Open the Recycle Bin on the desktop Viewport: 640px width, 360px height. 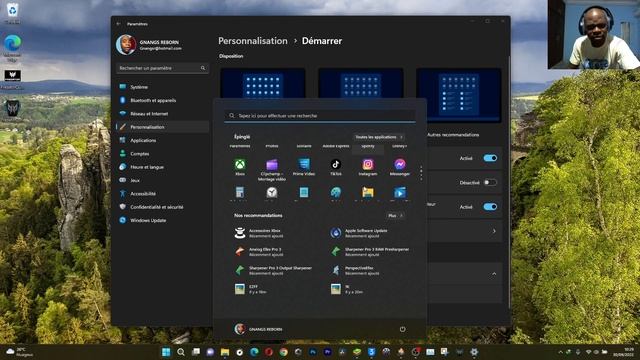coord(13,13)
